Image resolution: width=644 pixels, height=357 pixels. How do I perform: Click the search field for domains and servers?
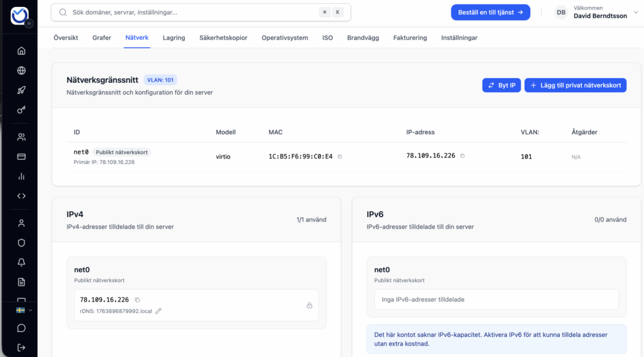189,13
